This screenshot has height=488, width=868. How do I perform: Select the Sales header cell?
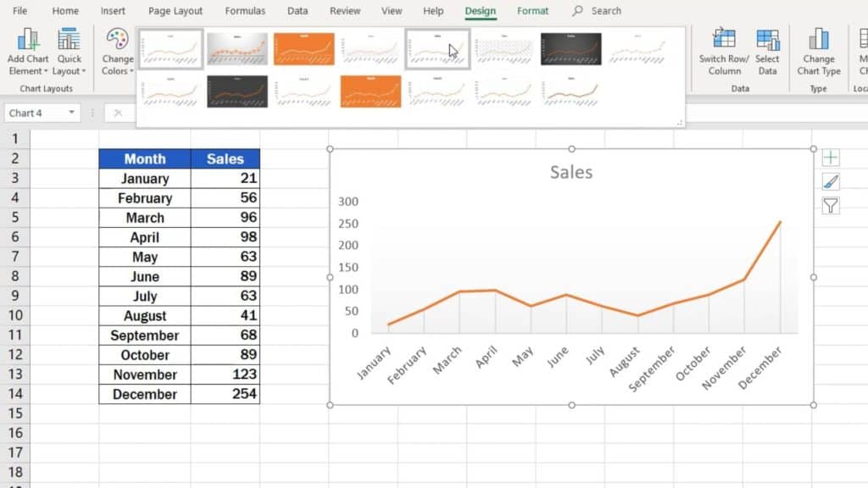pyautogui.click(x=225, y=158)
